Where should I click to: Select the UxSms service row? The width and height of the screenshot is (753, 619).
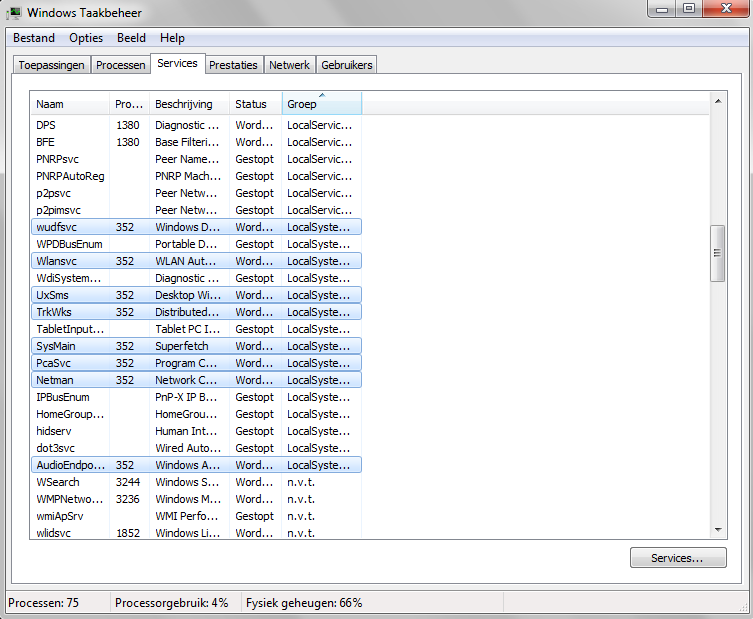196,295
